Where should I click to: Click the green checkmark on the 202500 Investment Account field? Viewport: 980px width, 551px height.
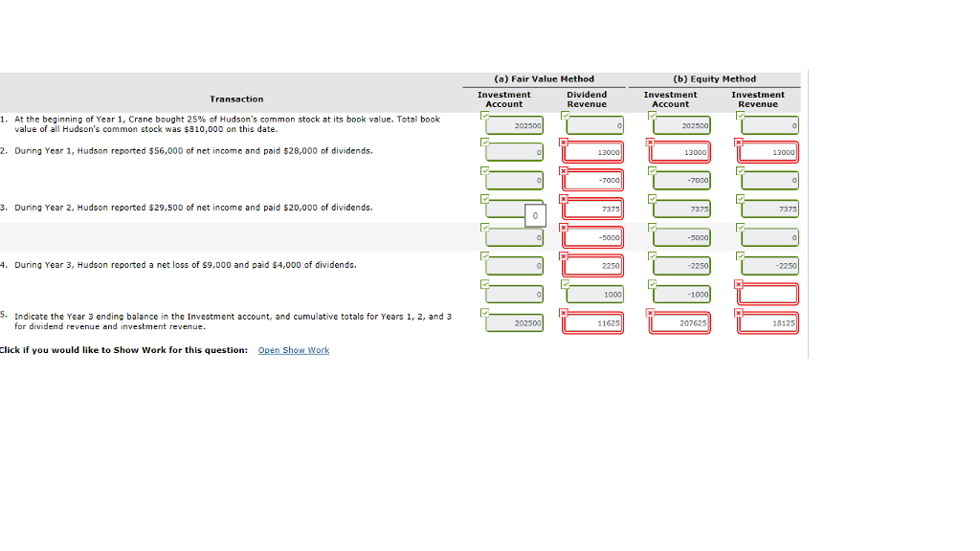click(x=484, y=114)
